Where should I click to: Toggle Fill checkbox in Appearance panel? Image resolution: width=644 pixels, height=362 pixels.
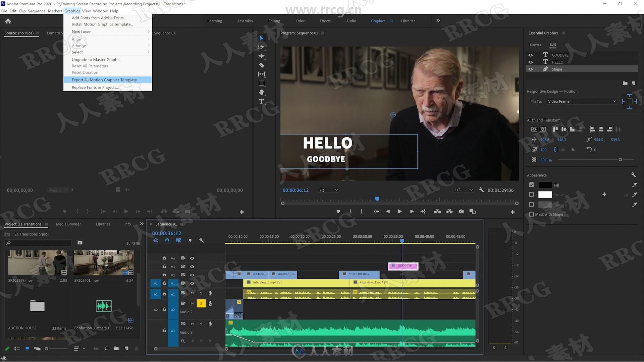[x=532, y=185]
